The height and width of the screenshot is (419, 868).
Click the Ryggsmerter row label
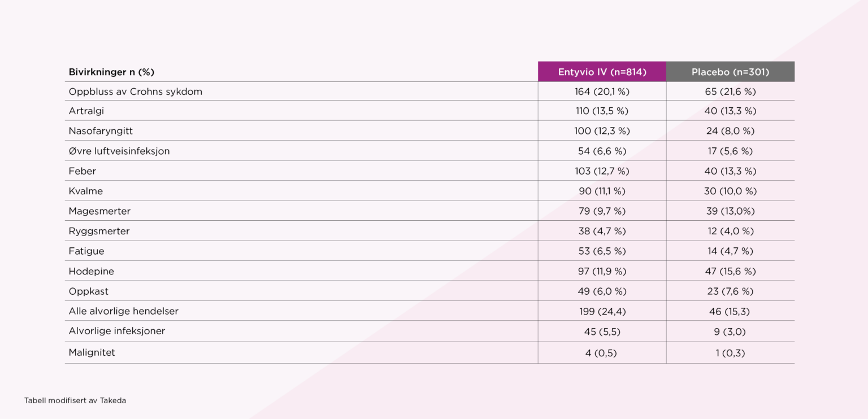click(99, 231)
